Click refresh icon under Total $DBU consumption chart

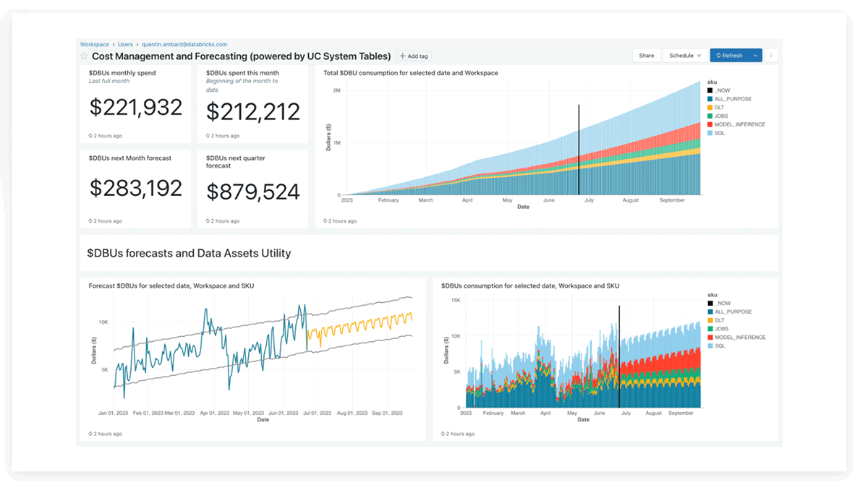click(325, 221)
